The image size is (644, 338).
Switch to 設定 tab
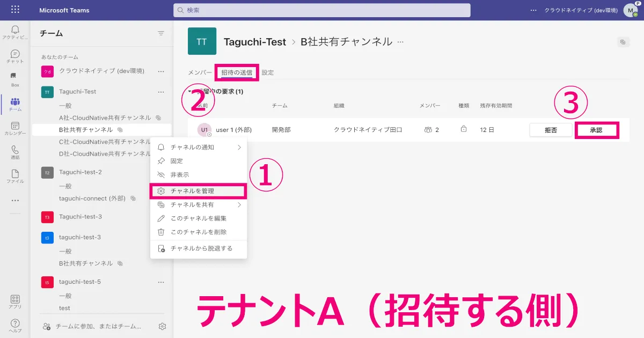tap(268, 72)
